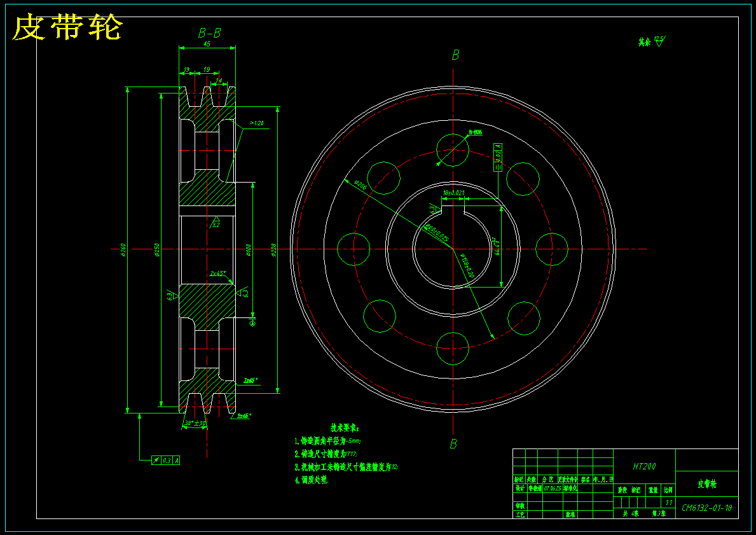Image resolution: width=756 pixels, height=535 pixels.
Task: Click the 38°±30' groove angle dimension
Action: pyautogui.click(x=195, y=423)
